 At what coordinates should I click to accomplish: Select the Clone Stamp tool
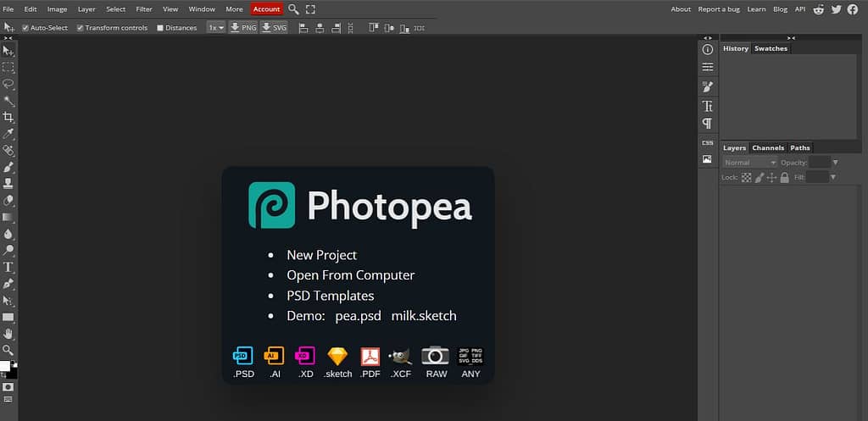(8, 184)
